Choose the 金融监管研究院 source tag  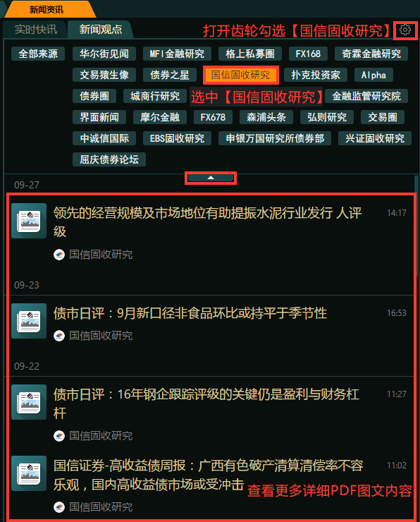click(x=366, y=96)
